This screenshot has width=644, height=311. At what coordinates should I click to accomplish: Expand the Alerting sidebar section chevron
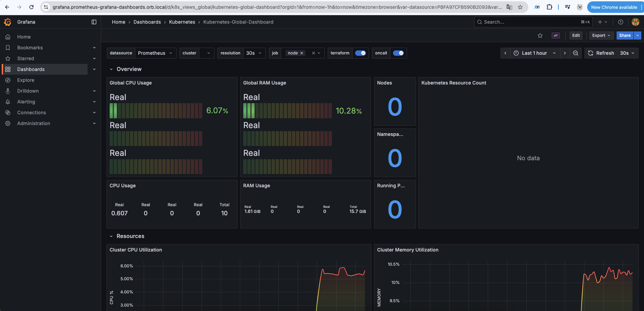[94, 102]
